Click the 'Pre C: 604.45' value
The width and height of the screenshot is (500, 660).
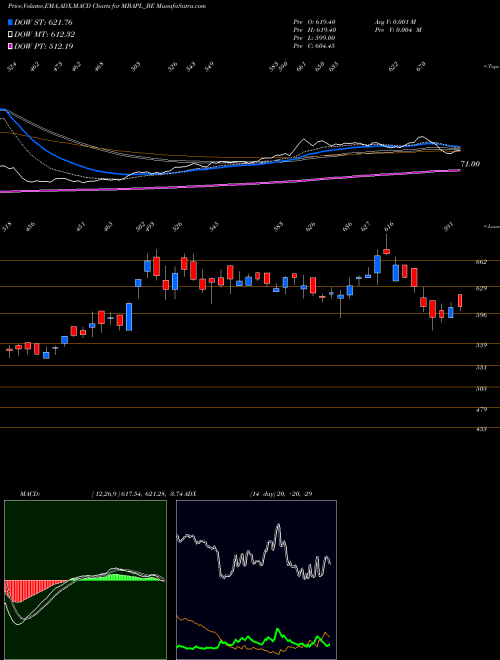click(314, 46)
